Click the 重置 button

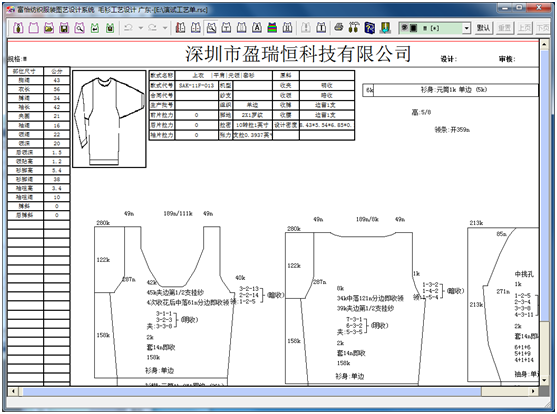[x=504, y=28]
